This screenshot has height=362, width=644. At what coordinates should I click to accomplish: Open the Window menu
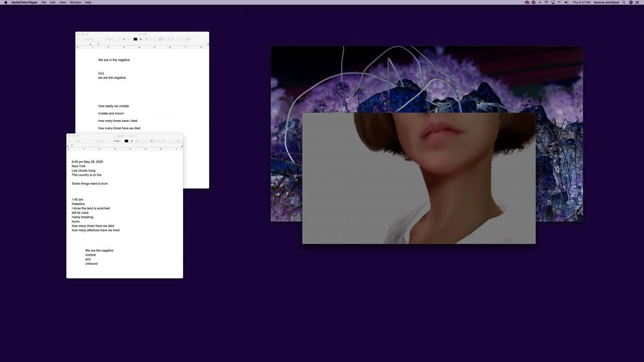pyautogui.click(x=75, y=2)
